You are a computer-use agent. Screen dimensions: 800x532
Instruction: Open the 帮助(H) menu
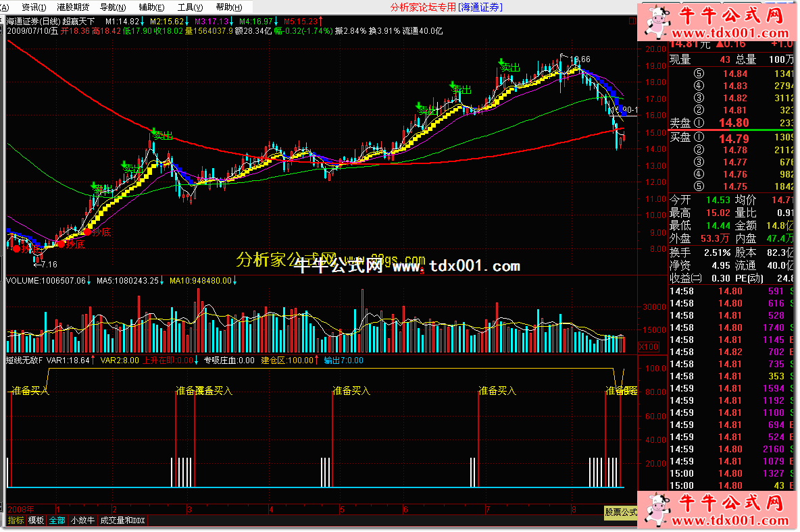pyautogui.click(x=228, y=7)
